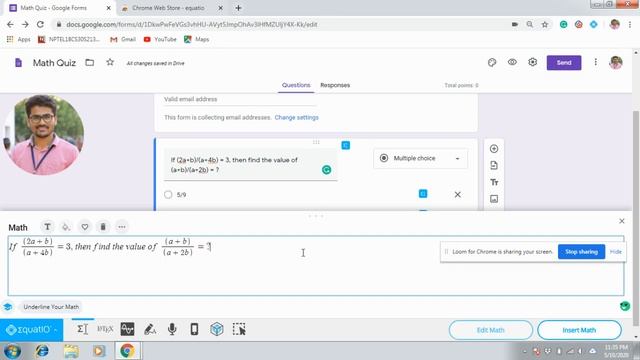Reload the page
The height and width of the screenshot is (360, 640).
pyautogui.click(x=40, y=24)
